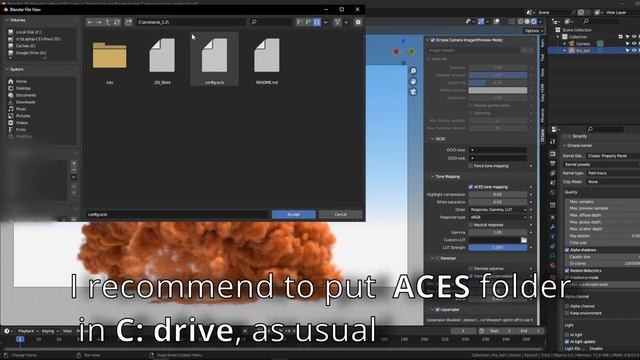
Task: Open the Videos bookmark
Action: (22, 123)
